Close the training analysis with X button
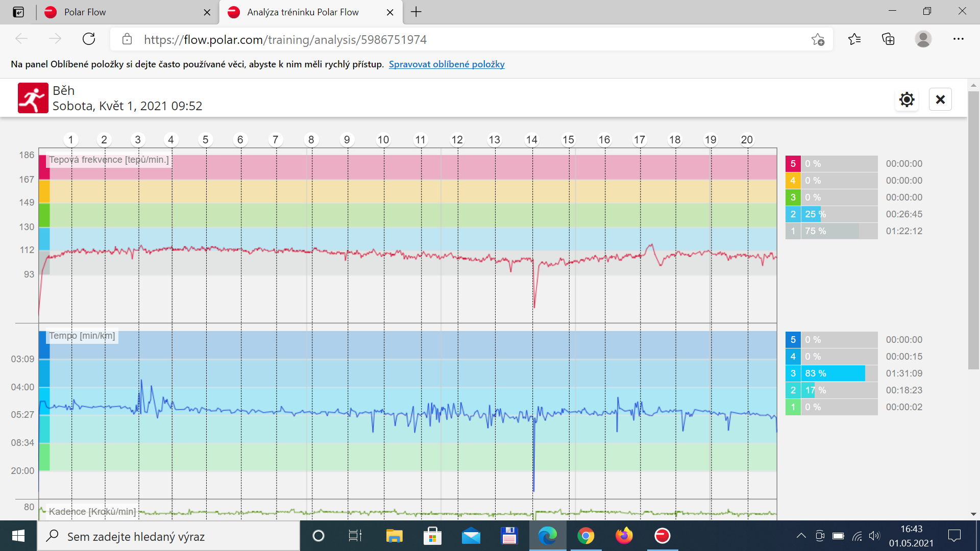980x551 pixels. (940, 99)
